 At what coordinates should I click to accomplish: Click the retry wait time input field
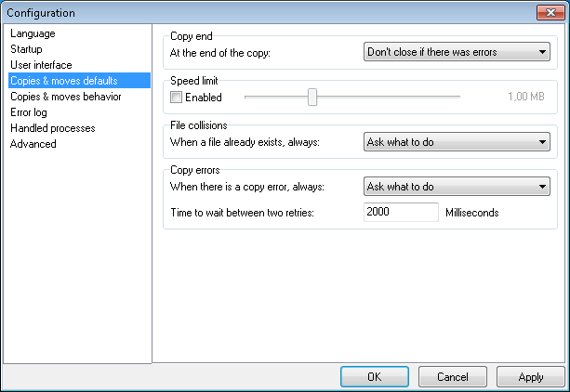(x=401, y=212)
